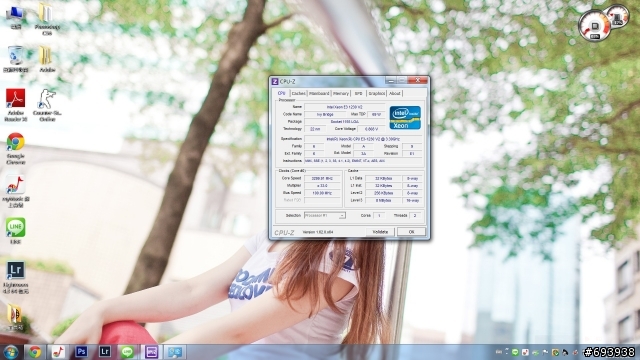Switch to the Mainboard tab

[x=319, y=93]
